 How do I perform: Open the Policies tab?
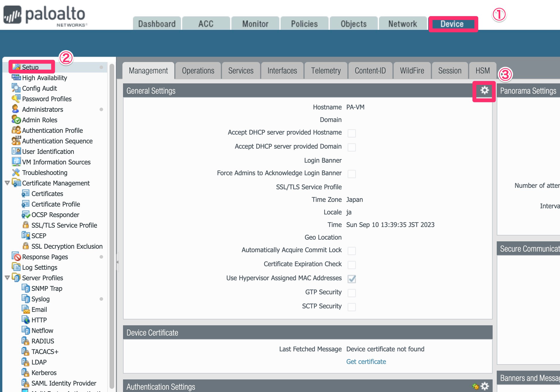[x=304, y=23]
